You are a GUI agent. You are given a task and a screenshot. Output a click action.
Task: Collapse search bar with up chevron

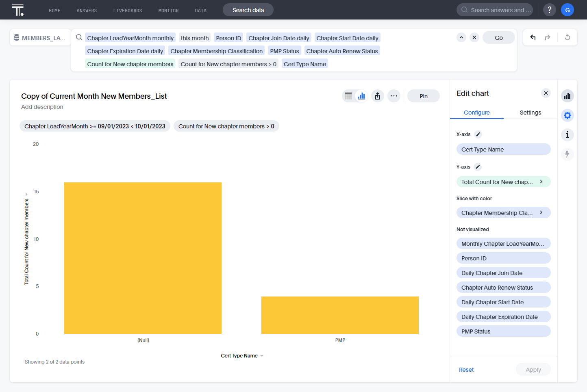coord(461,37)
